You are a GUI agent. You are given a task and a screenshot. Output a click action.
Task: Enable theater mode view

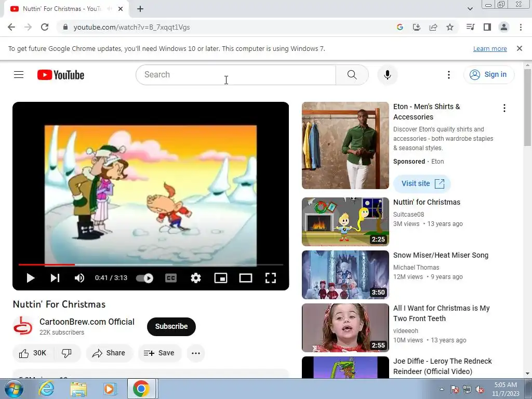pyautogui.click(x=246, y=278)
